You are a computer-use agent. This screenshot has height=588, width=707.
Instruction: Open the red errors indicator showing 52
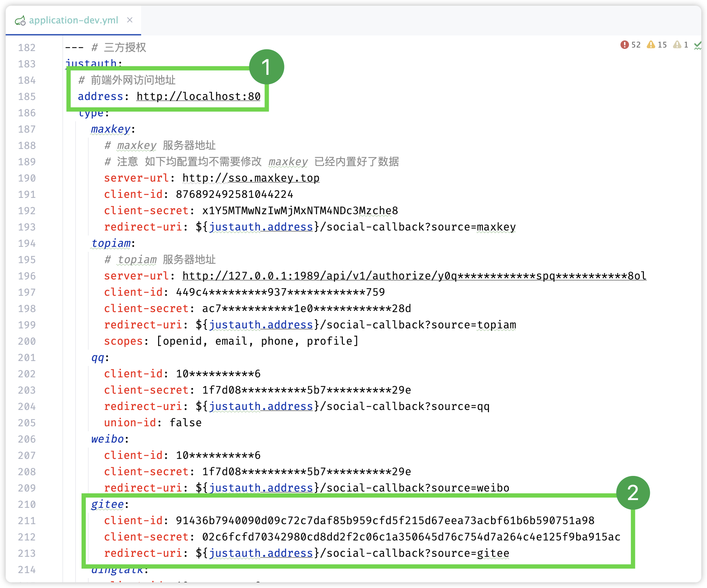pos(630,45)
